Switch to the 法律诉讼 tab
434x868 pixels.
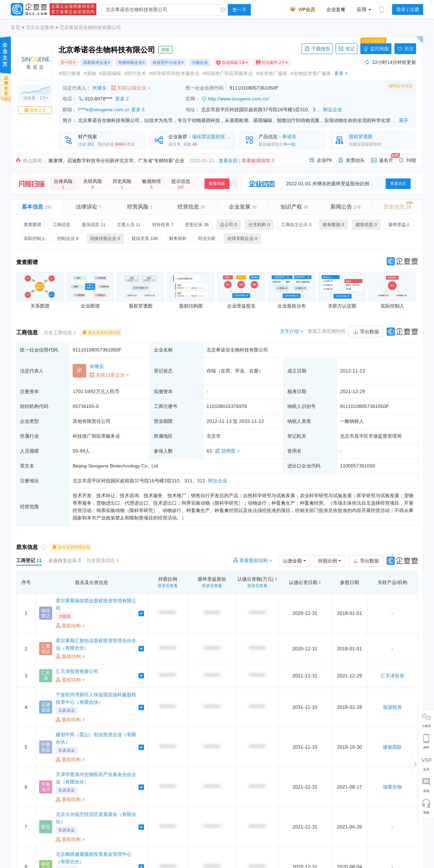click(88, 207)
